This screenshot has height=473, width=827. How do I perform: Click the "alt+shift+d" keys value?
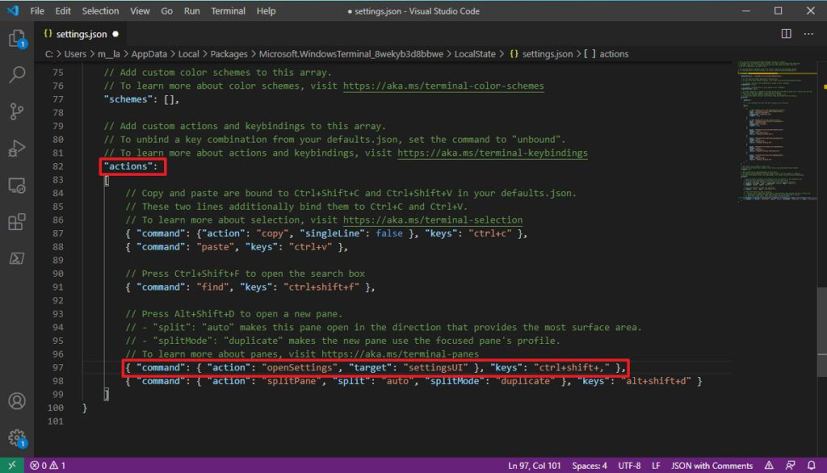point(656,381)
